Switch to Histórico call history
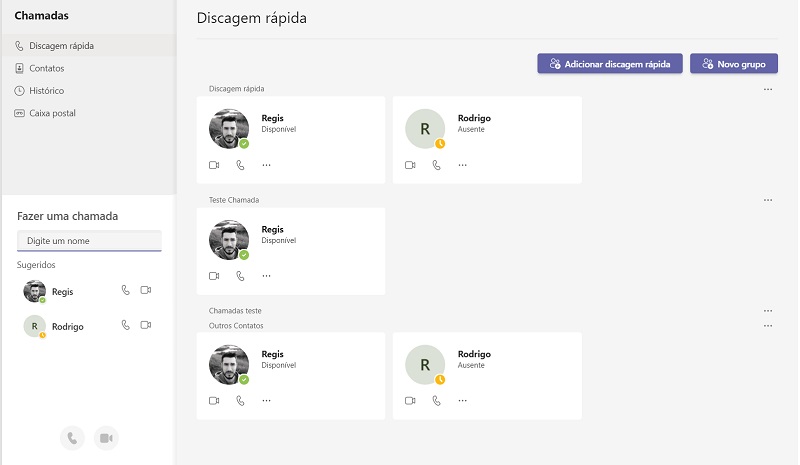 pyautogui.click(x=46, y=91)
